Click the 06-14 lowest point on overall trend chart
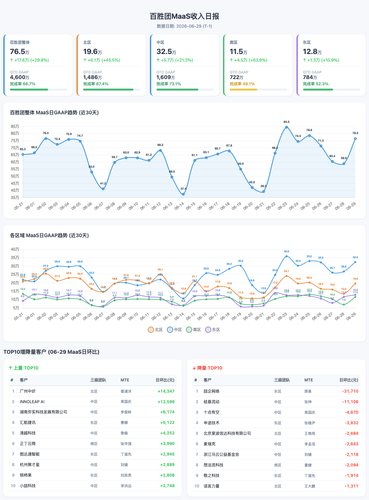Image resolution: width=369 pixels, height=500 pixels. point(183,194)
